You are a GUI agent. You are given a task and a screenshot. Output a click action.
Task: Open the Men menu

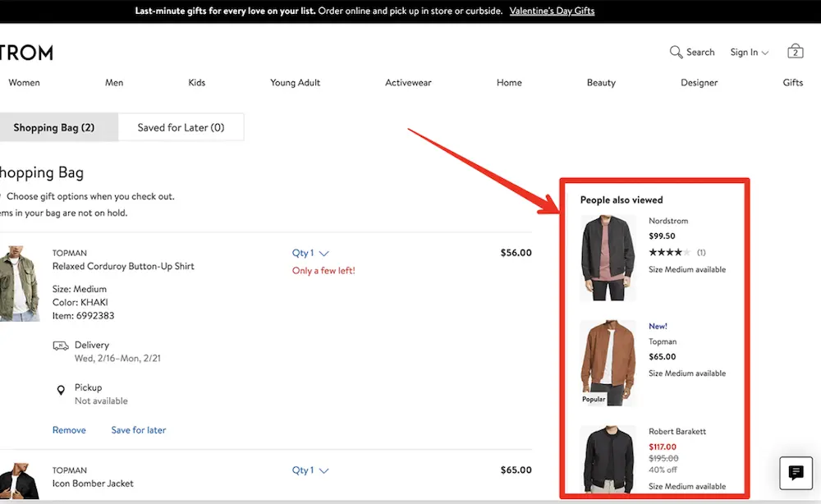(114, 82)
